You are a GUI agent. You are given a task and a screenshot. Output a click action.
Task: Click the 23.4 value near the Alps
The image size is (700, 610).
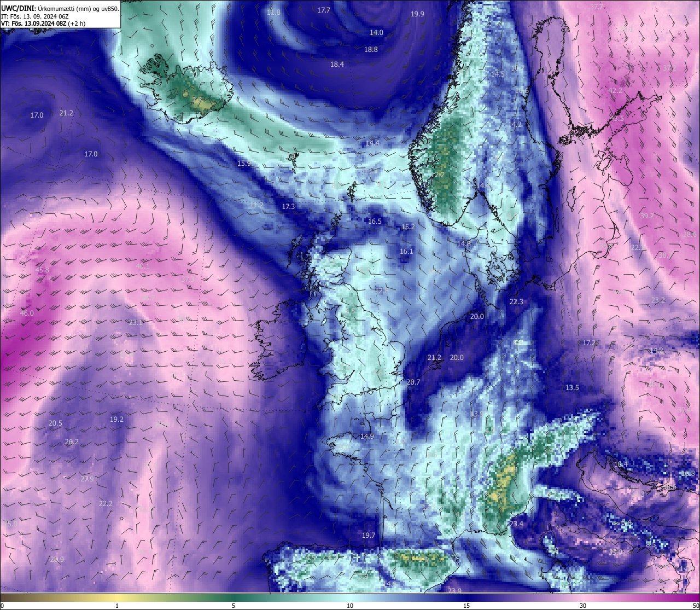tap(516, 524)
